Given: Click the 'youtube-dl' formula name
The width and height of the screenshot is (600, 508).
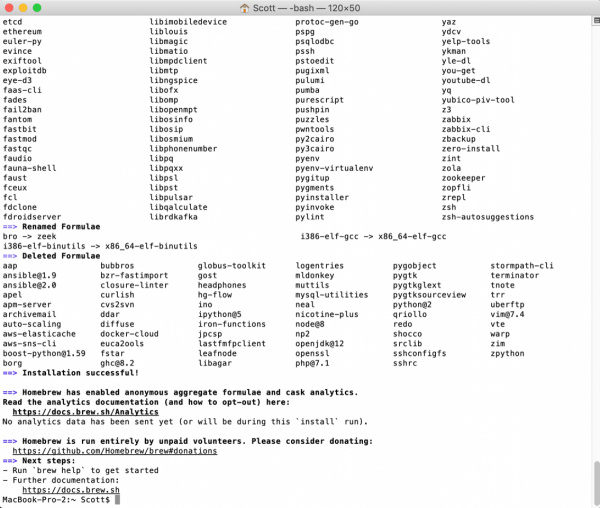Looking at the screenshot, I should [466, 80].
